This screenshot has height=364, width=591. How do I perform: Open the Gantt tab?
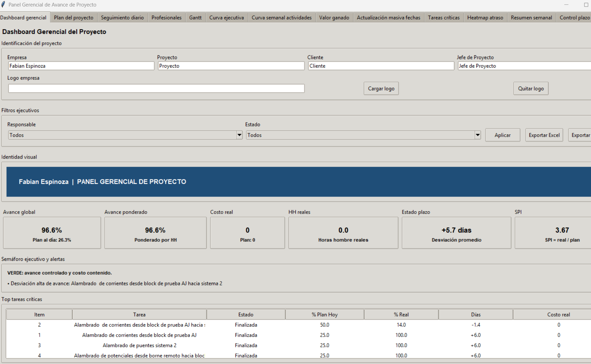click(x=195, y=17)
